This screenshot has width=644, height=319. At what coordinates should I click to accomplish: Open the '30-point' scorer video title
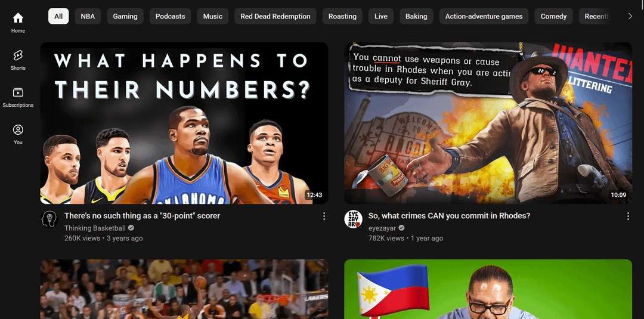[x=142, y=215]
